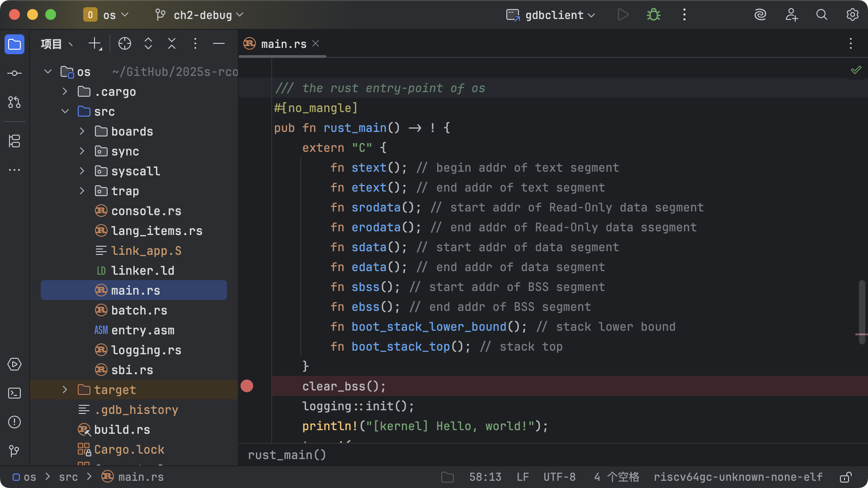
Task: Open the Problems tool window
Action: [x=14, y=422]
